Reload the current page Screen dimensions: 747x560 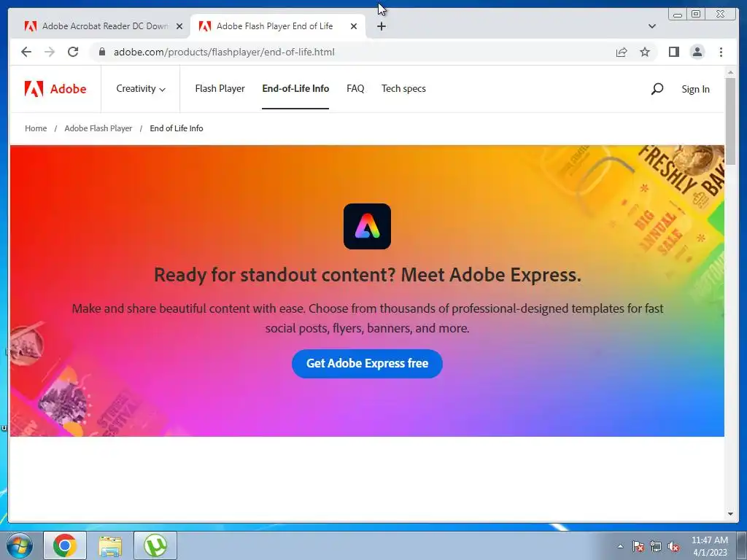point(73,52)
